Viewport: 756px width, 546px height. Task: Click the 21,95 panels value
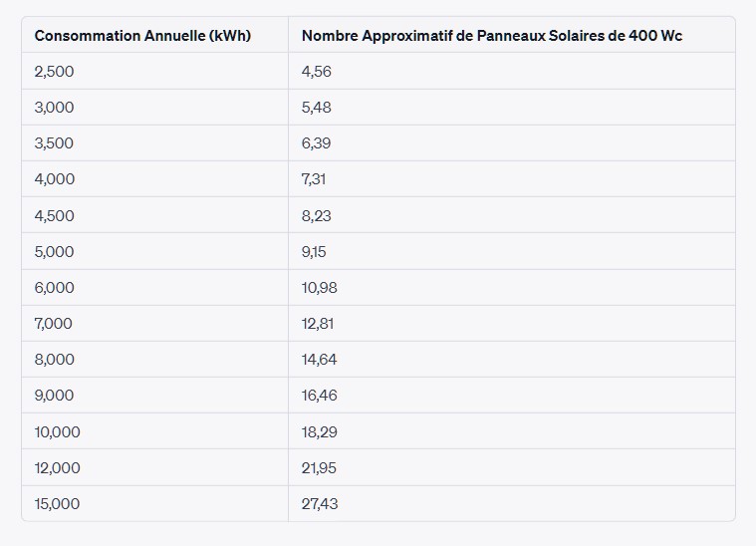click(319, 467)
